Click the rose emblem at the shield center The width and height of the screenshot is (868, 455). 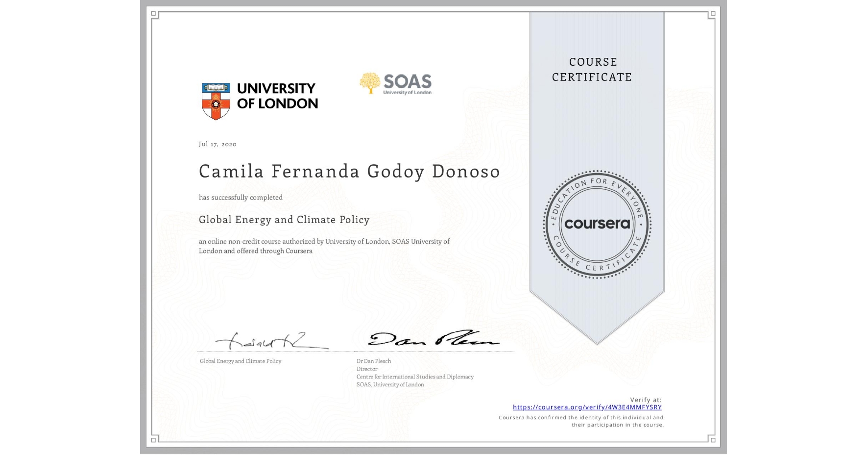[x=215, y=105]
